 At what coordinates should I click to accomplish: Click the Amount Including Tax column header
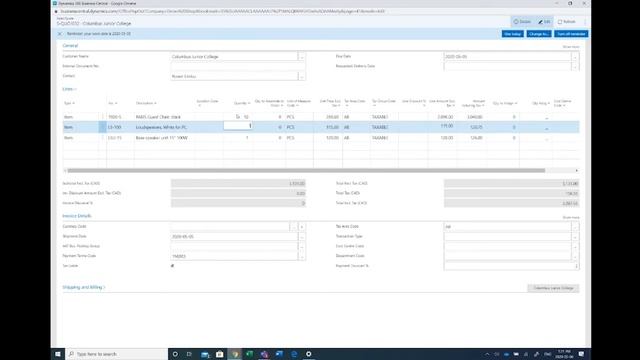pyautogui.click(x=473, y=103)
